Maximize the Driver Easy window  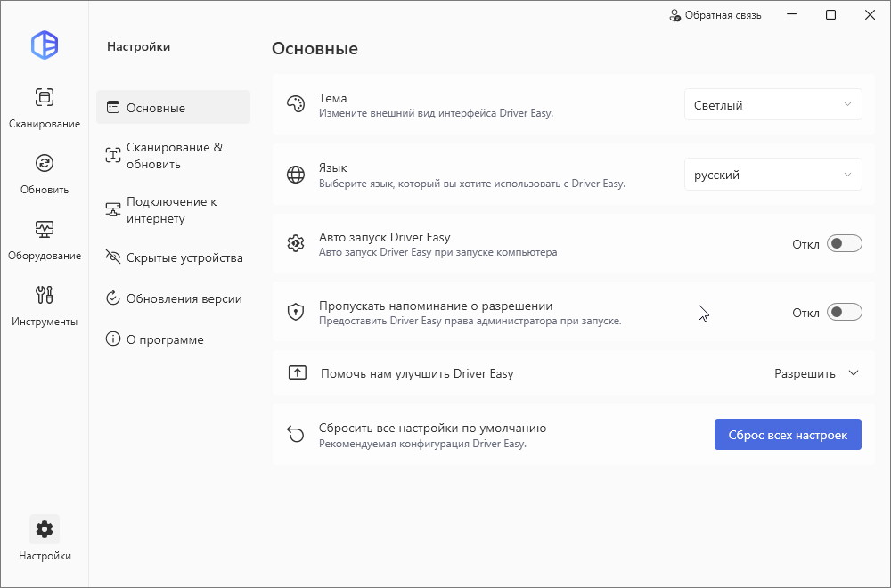tap(830, 15)
